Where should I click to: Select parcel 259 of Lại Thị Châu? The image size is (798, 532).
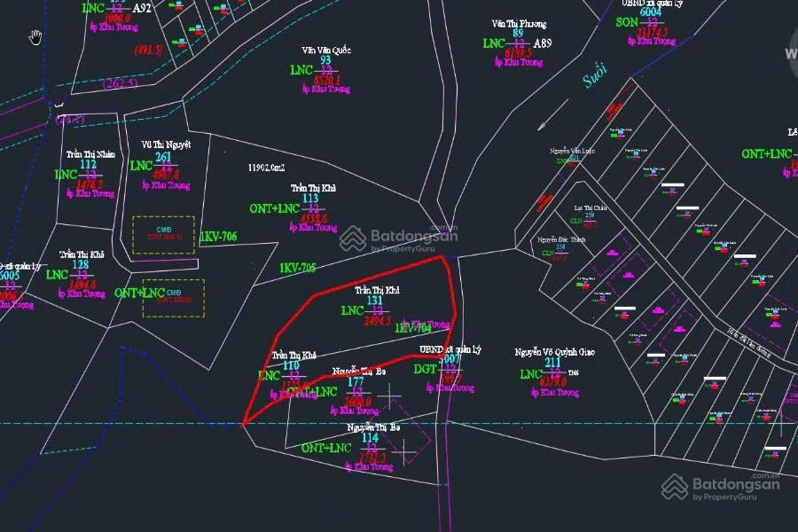(x=589, y=215)
